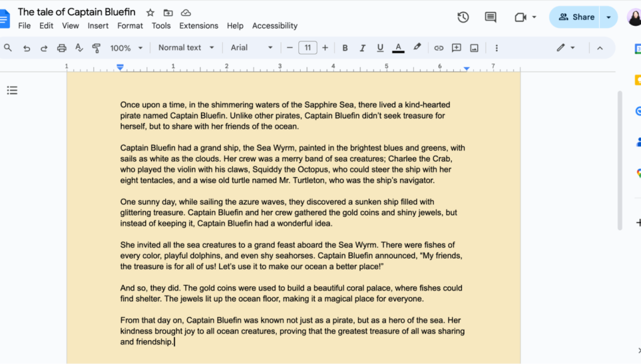Open the Normal text style dropdown
The width and height of the screenshot is (641, 364).
[x=186, y=48]
